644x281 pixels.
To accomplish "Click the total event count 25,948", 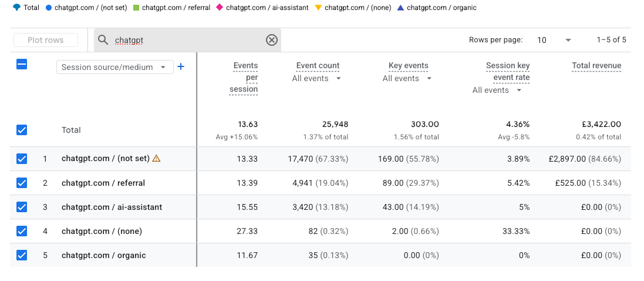I will [335, 124].
